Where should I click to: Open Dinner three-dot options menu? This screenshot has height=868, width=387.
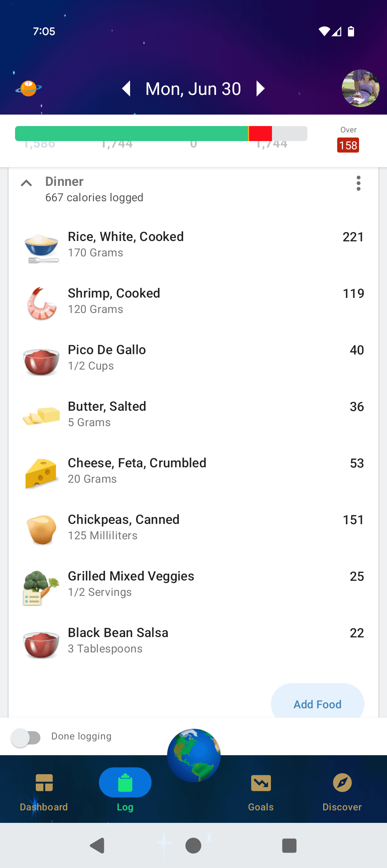tap(358, 183)
